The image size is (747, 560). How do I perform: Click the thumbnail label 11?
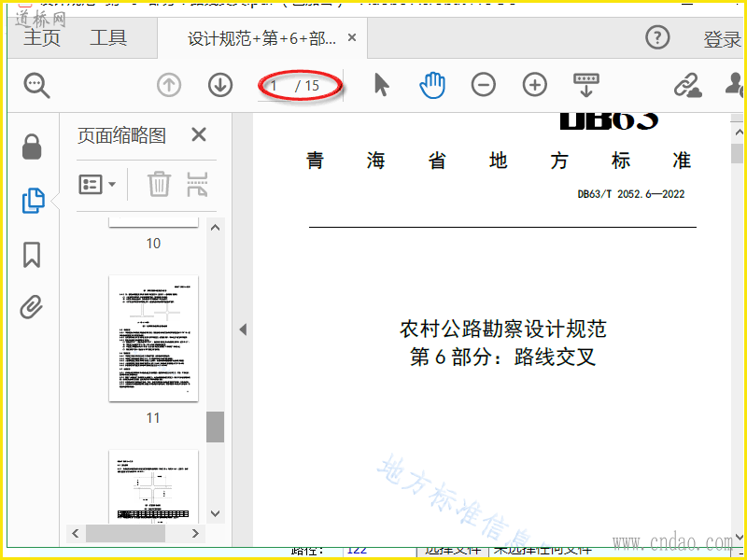click(153, 417)
